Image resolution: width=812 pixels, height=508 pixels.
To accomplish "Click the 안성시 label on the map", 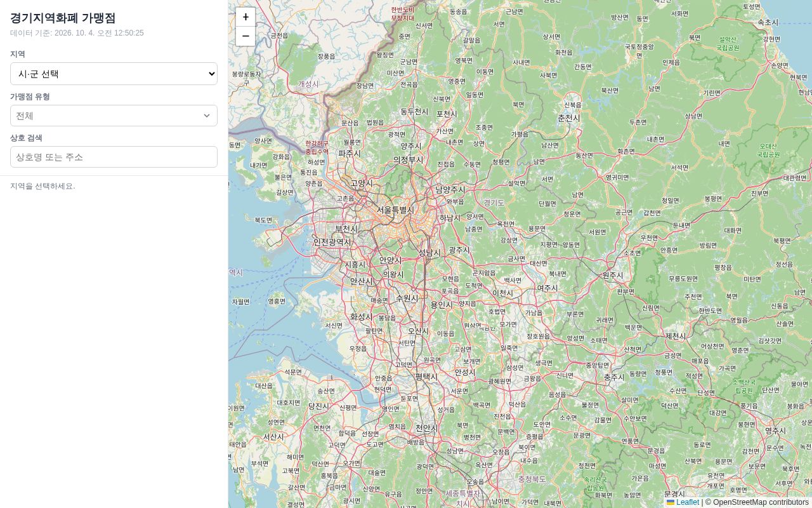I will point(465,372).
